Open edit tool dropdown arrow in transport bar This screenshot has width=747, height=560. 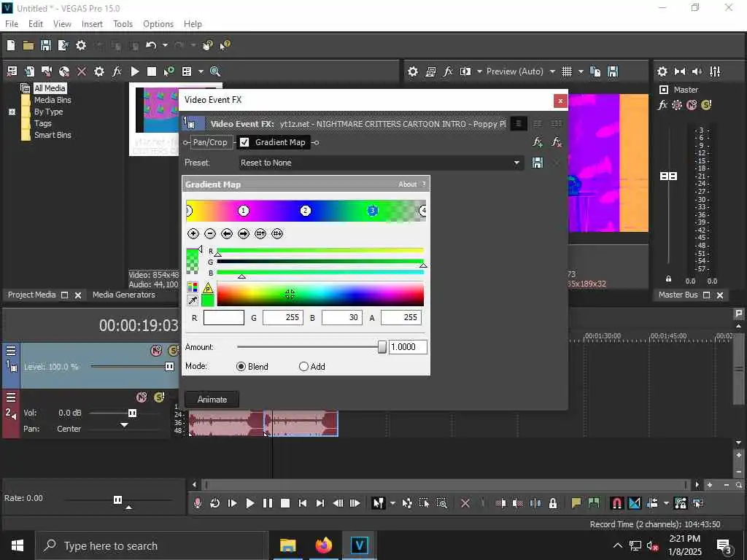pyautogui.click(x=392, y=503)
